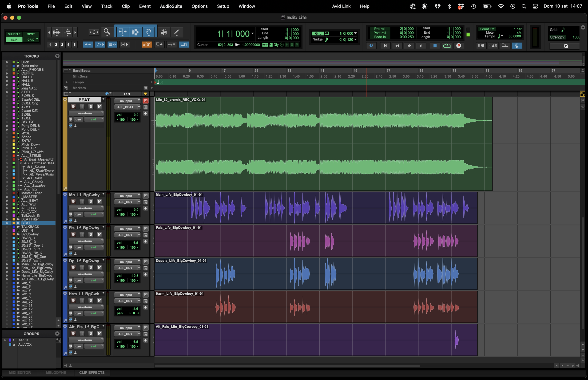
Task: Select SPOT edit mode
Action: pyautogui.click(x=31, y=34)
